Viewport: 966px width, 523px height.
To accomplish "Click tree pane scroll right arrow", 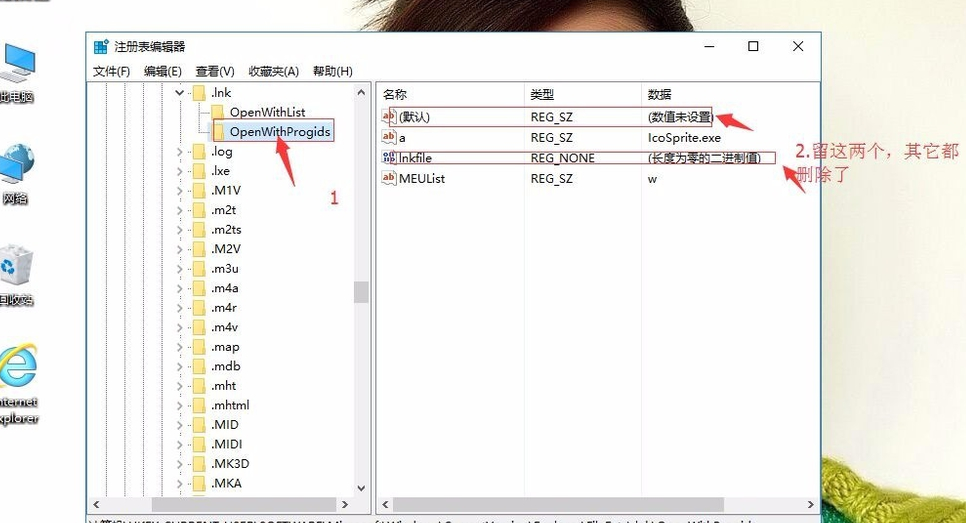I will click(x=344, y=505).
